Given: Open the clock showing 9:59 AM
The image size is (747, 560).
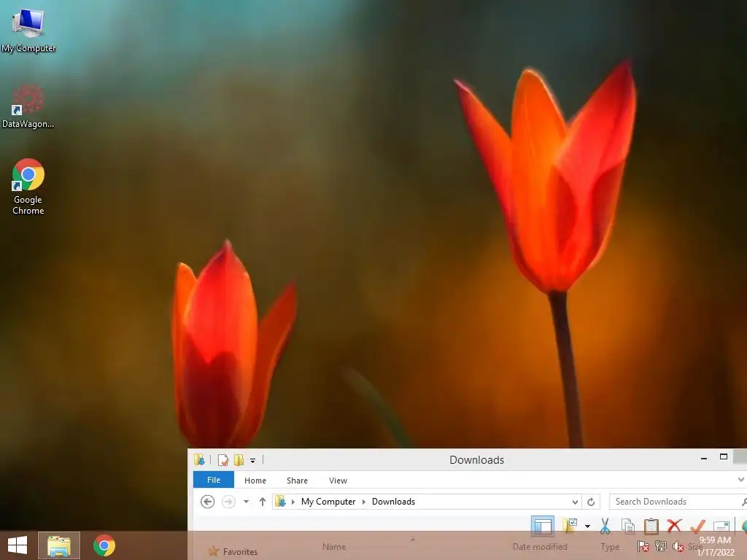Looking at the screenshot, I should pyautogui.click(x=716, y=546).
